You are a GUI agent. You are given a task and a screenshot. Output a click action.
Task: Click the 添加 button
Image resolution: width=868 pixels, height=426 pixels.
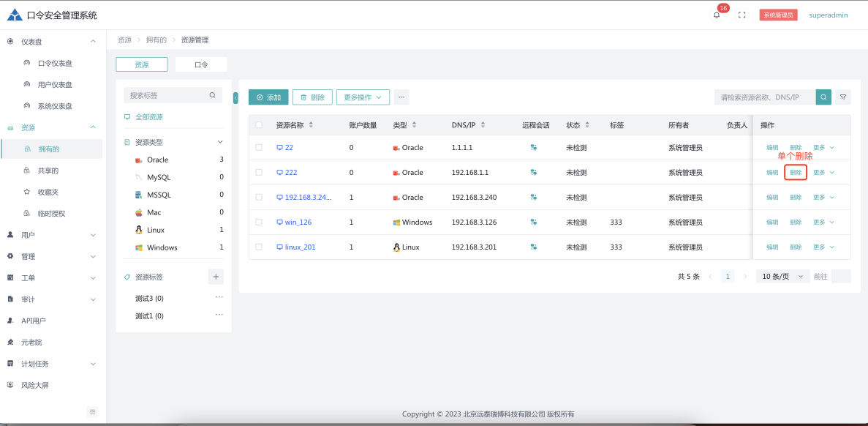click(x=268, y=97)
